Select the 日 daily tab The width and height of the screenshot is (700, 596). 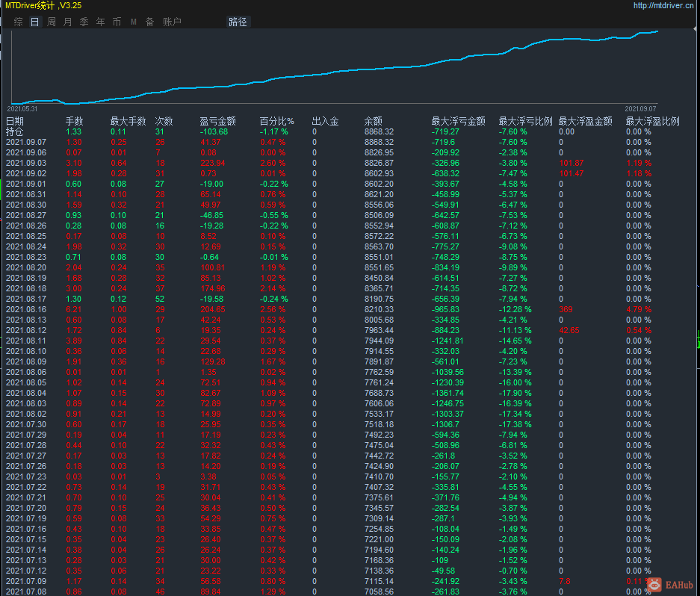click(35, 22)
